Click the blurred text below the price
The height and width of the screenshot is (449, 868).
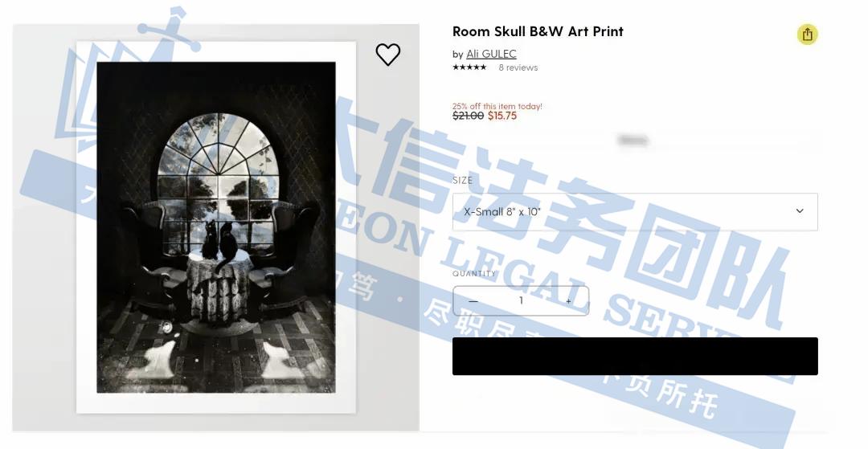[633, 140]
